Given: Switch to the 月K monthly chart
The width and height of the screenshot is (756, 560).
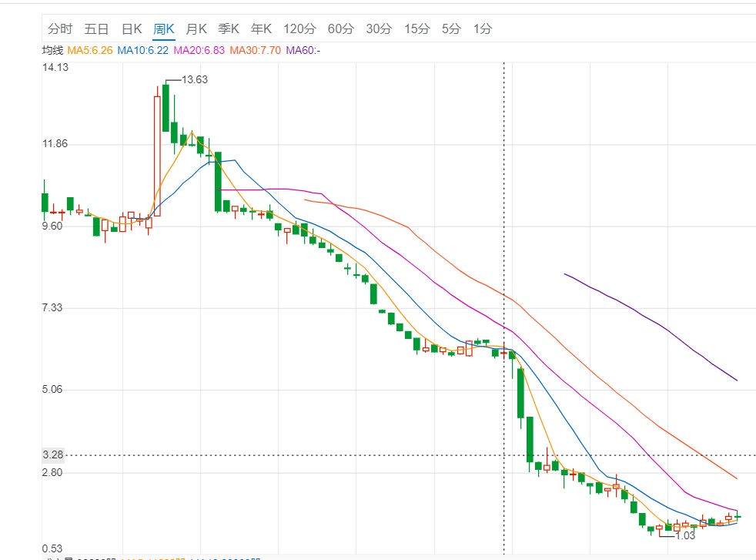Looking at the screenshot, I should coord(196,29).
